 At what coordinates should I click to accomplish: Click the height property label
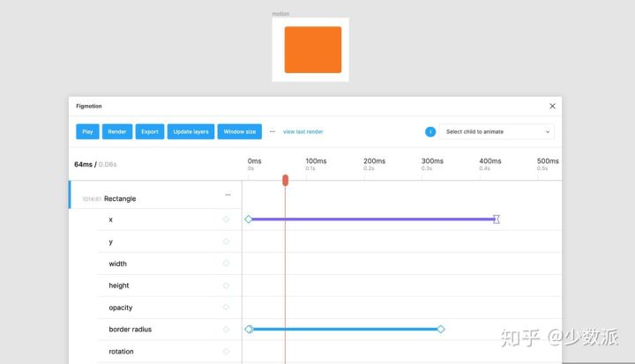(x=119, y=286)
